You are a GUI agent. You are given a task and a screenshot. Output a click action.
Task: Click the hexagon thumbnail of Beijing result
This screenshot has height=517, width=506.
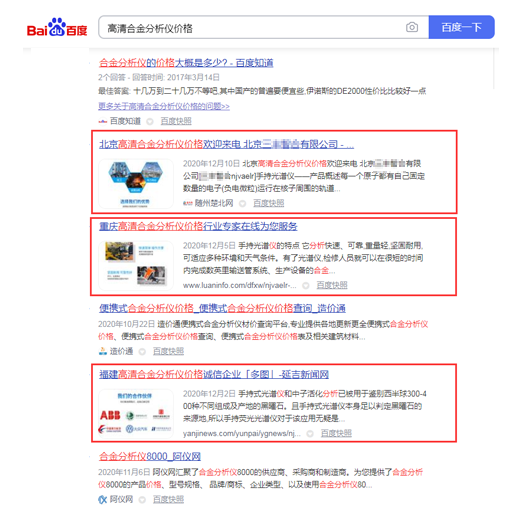(x=136, y=183)
